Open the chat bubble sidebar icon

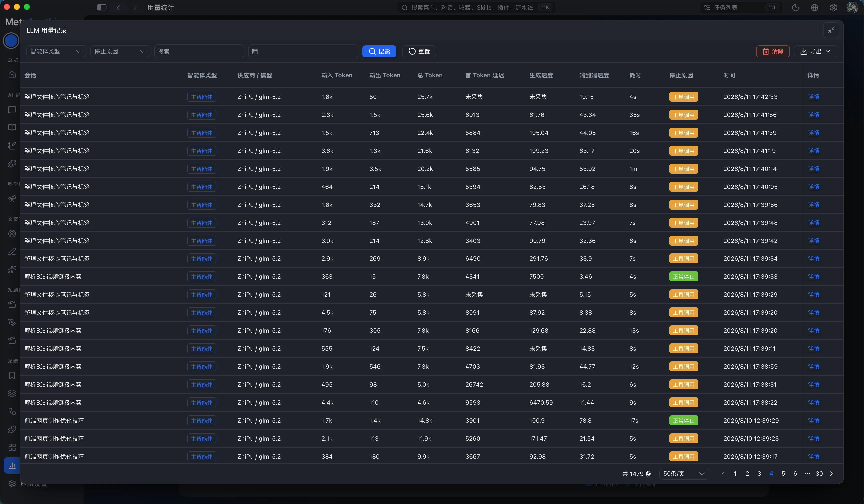[x=12, y=110]
